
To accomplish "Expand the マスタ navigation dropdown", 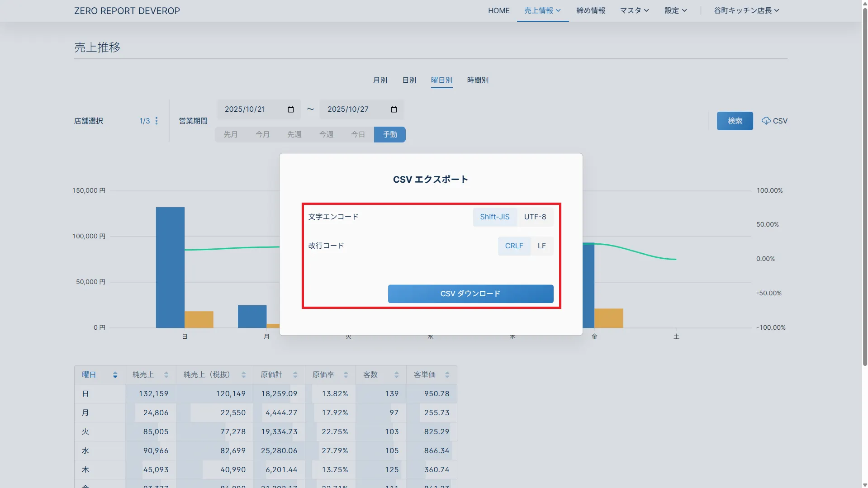I will click(x=634, y=10).
